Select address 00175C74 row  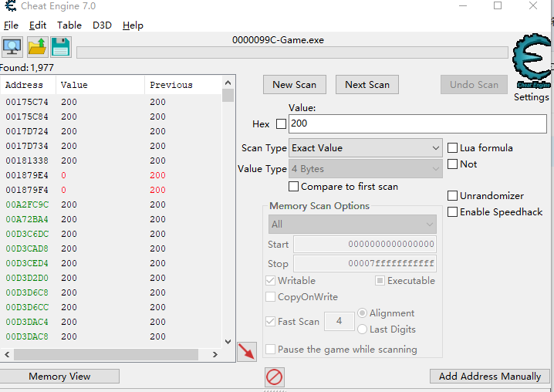pos(111,102)
